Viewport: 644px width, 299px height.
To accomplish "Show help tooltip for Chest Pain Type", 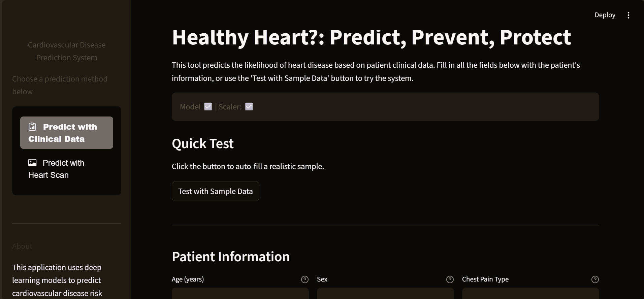I will (595, 279).
